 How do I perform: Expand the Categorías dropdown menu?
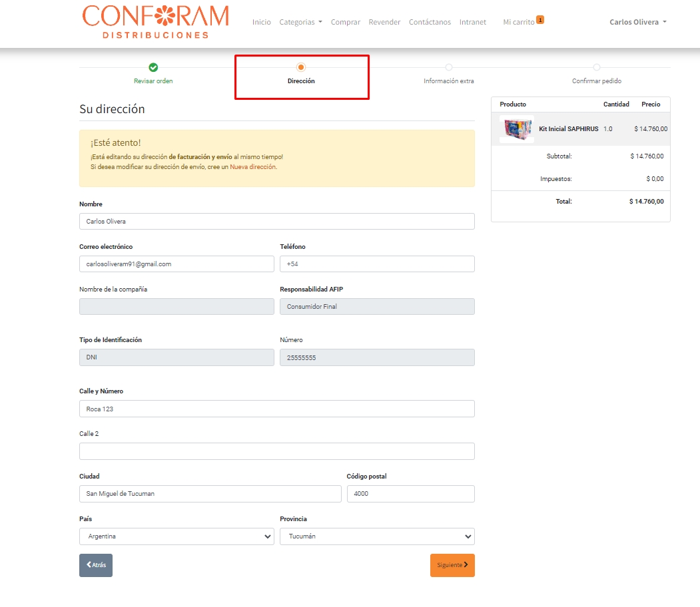coord(300,22)
